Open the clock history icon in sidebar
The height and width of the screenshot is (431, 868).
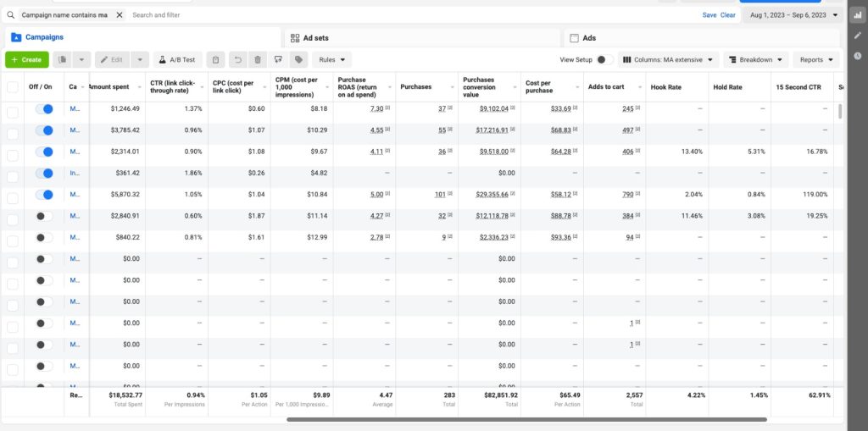coord(858,56)
